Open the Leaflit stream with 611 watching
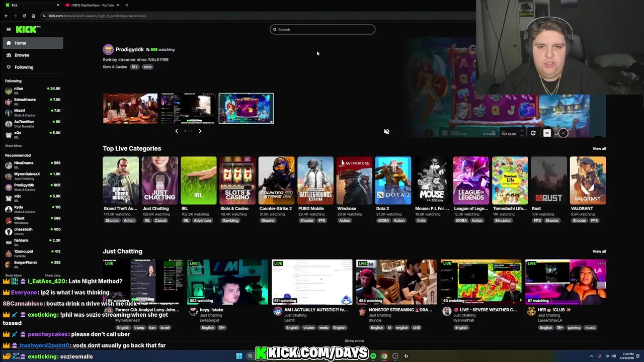Image resolution: width=644 pixels, height=362 pixels. pos(312,282)
